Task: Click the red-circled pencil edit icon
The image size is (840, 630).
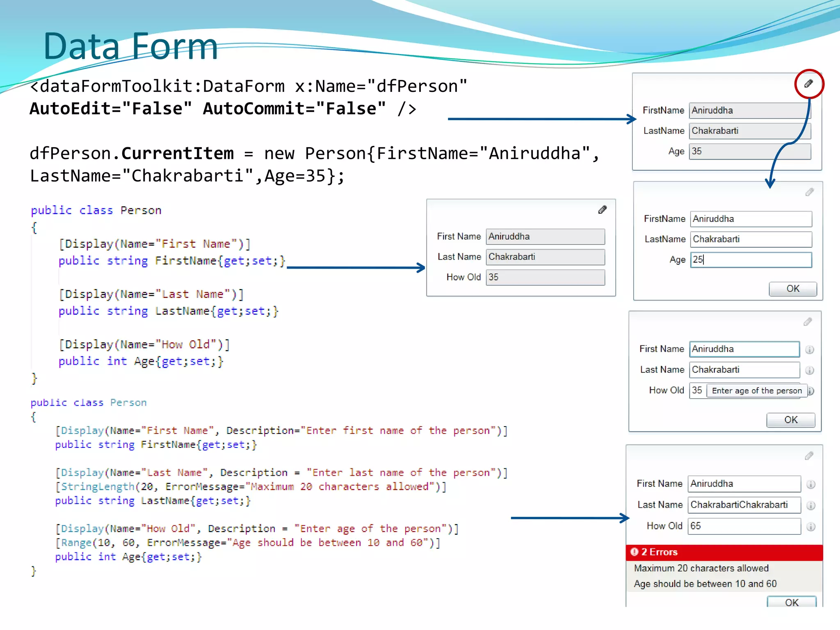Action: coord(808,84)
